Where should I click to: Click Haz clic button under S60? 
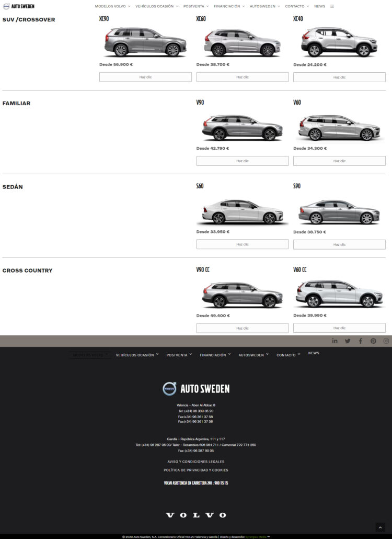coord(243,244)
